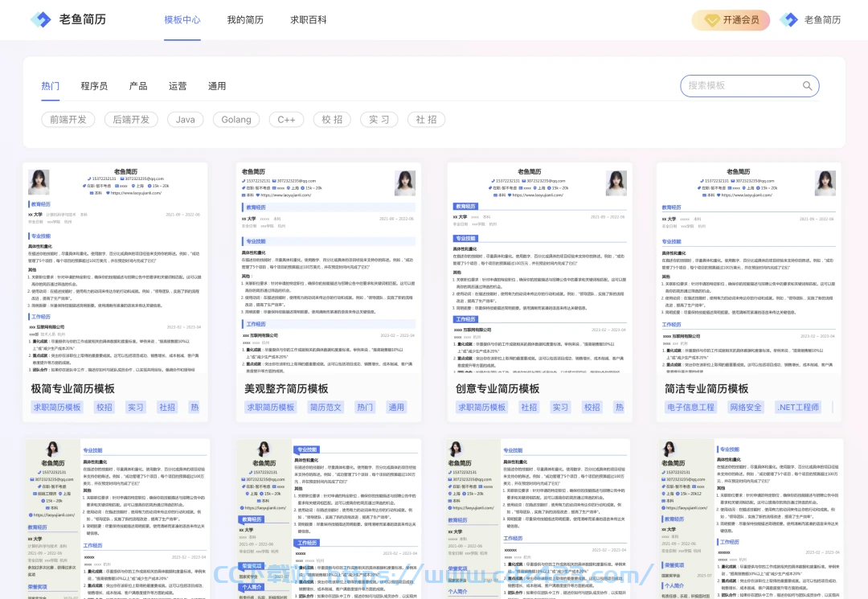Click 社招 tag under 创意专业简历模板
The height and width of the screenshot is (599, 868).
click(529, 408)
